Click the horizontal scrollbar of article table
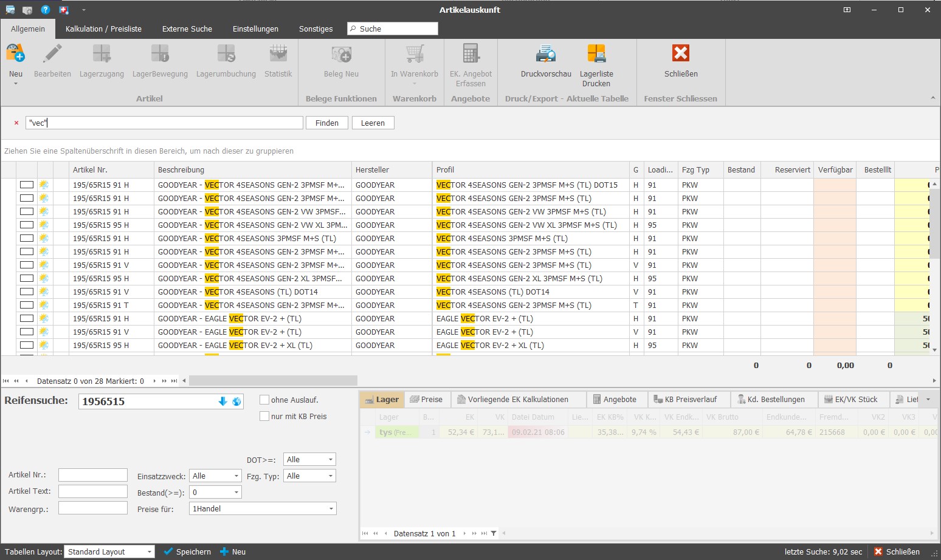 point(273,381)
